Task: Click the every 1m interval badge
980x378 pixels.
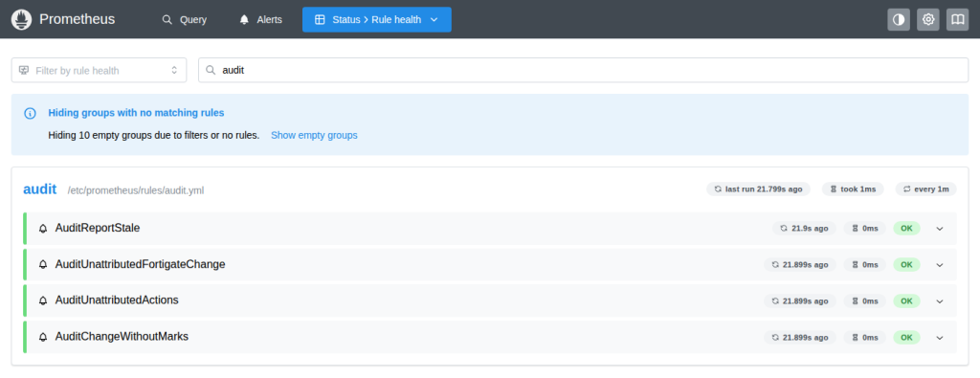Action: click(x=925, y=189)
